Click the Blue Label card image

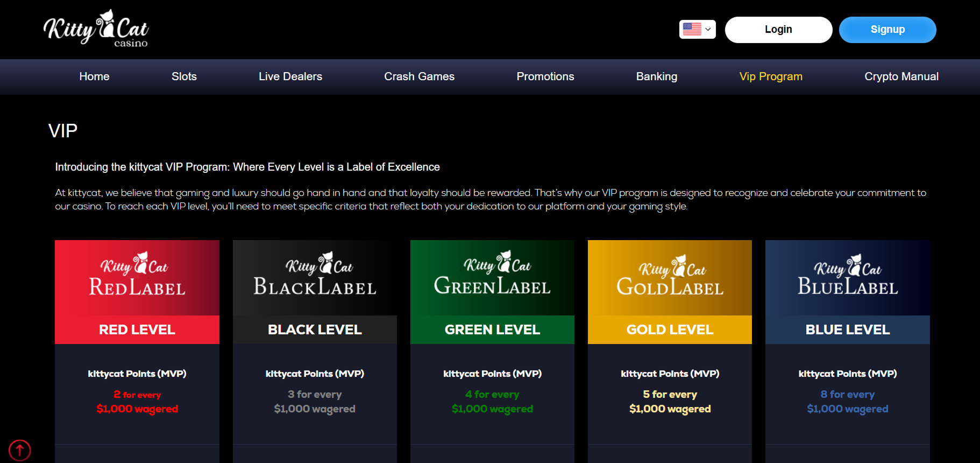(847, 276)
